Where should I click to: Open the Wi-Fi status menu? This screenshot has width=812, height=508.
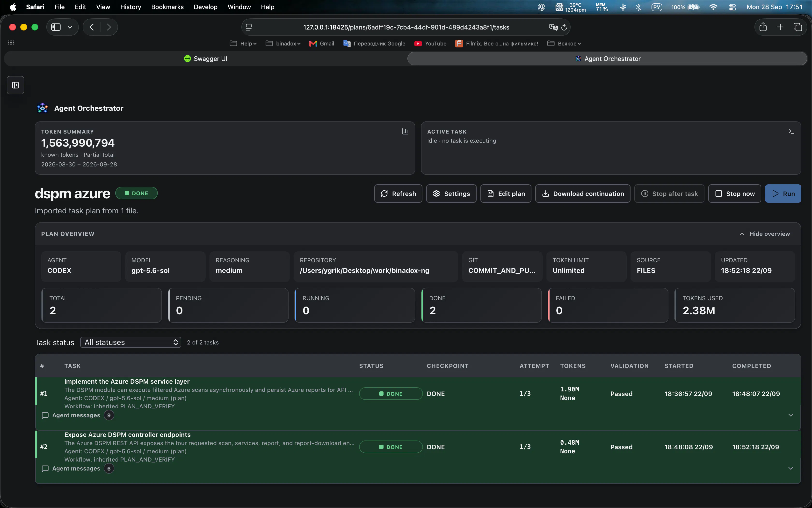[713, 7]
